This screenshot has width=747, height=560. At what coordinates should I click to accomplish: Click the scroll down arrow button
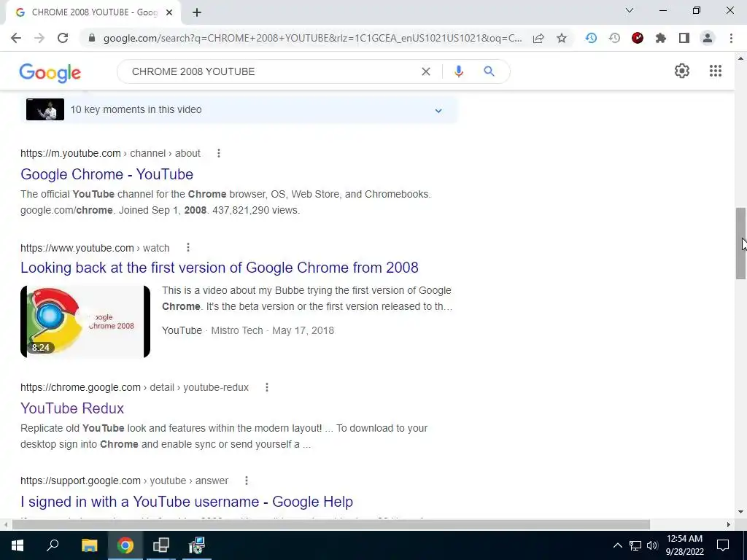pyautogui.click(x=741, y=513)
